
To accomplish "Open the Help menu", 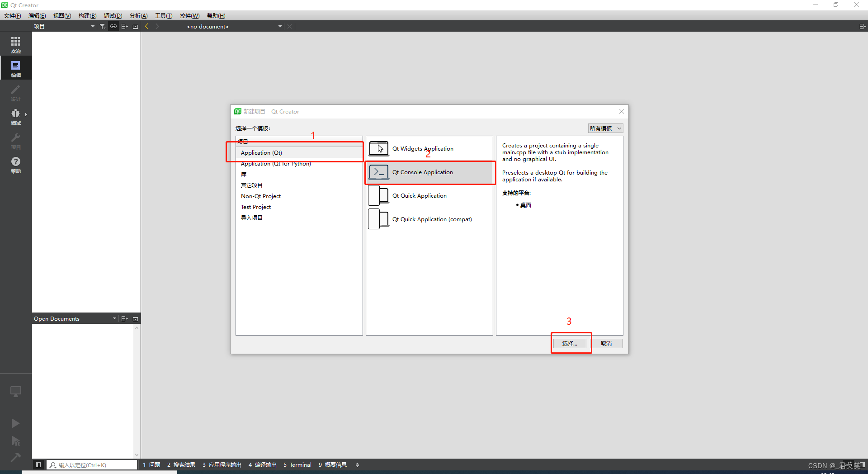I will [x=216, y=15].
